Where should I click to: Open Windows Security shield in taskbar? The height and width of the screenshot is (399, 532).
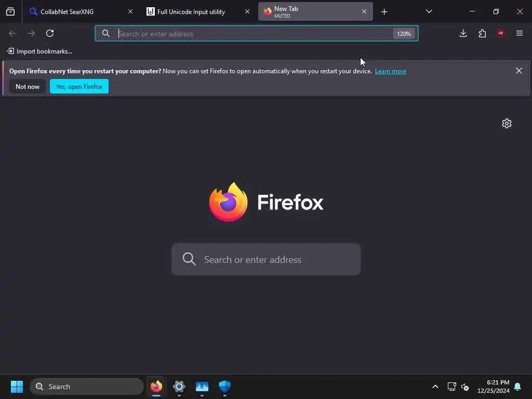pos(224,387)
